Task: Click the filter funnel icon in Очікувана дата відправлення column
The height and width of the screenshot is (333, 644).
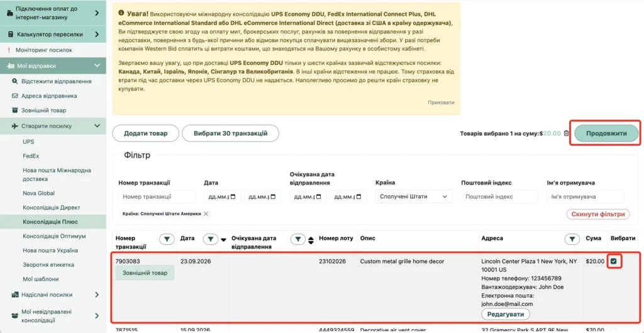Action: tap(298, 239)
